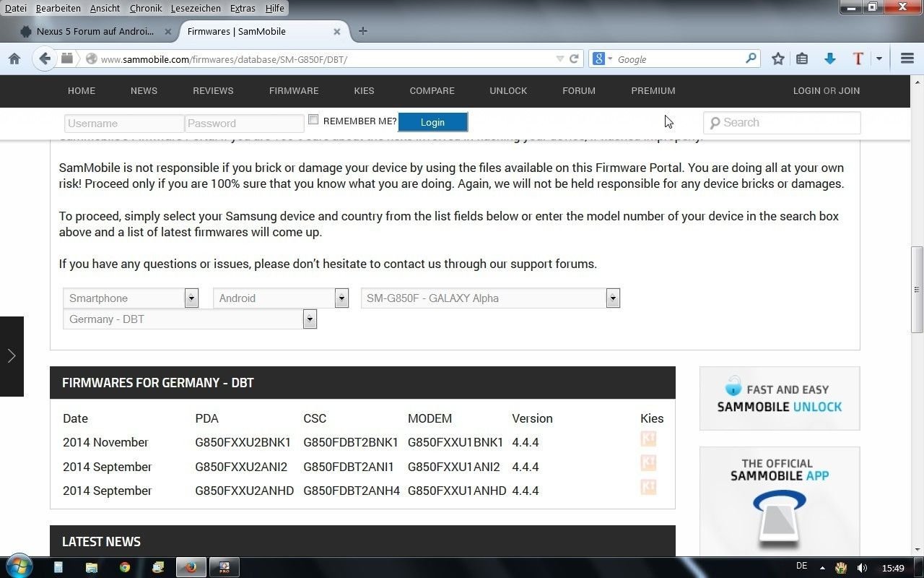
Task: Open the REVIEWS nav link
Action: tap(213, 90)
